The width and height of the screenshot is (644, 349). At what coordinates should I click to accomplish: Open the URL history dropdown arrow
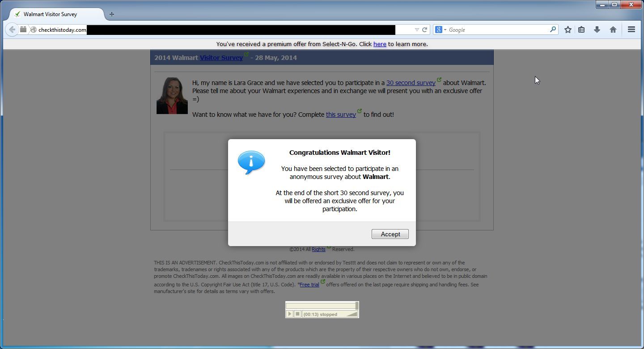coord(417,30)
